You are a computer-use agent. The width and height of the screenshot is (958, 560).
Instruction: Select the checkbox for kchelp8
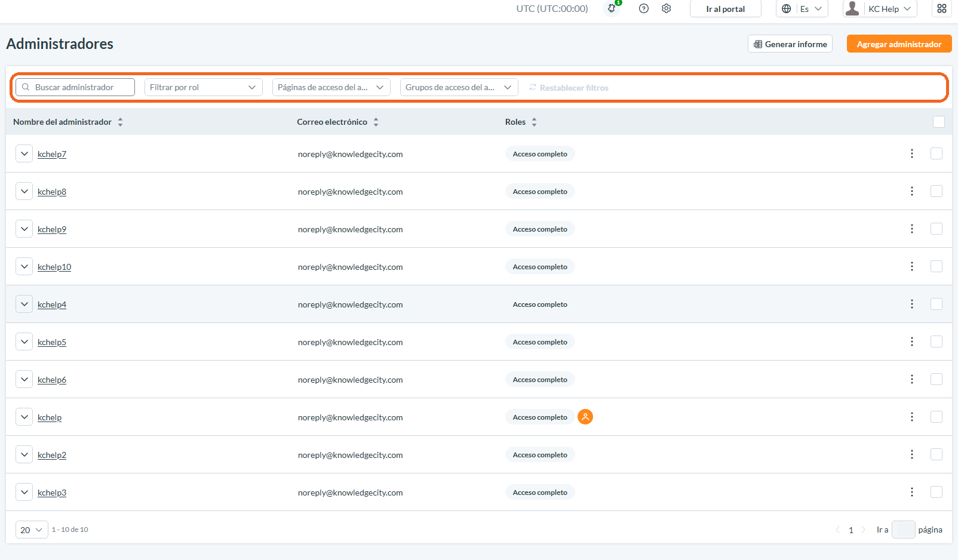[936, 191]
